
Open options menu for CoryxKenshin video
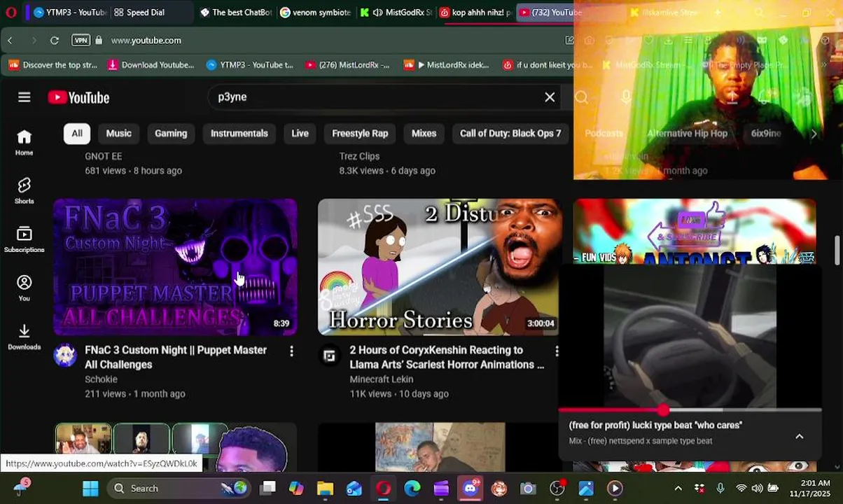coord(557,351)
